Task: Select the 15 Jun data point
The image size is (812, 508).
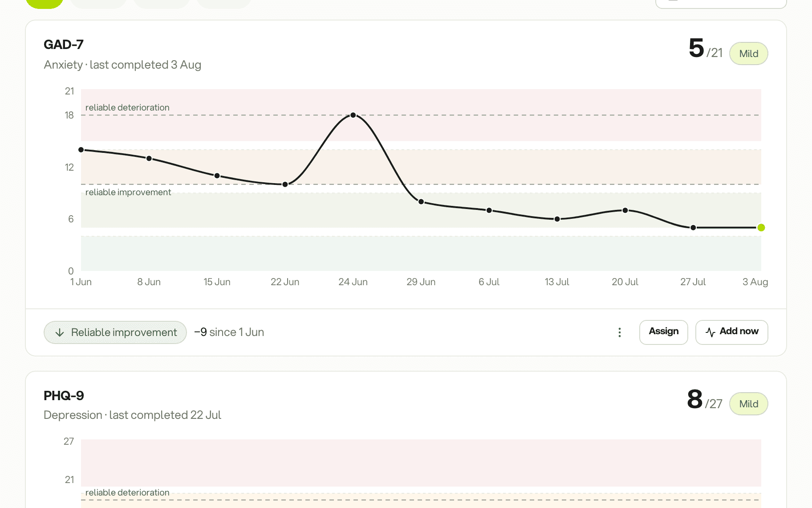Action: point(217,176)
